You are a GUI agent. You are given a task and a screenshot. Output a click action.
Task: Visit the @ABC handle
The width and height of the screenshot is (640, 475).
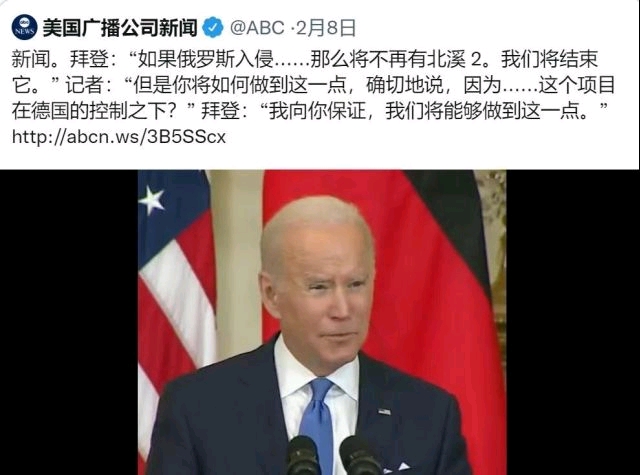click(x=257, y=28)
